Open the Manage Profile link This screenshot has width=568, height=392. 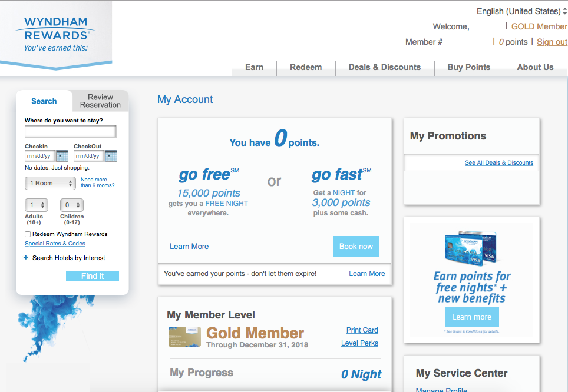coord(441,390)
